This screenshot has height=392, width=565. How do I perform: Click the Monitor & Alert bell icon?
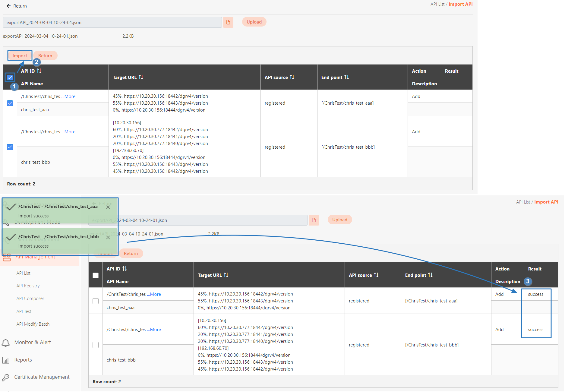[x=6, y=343]
